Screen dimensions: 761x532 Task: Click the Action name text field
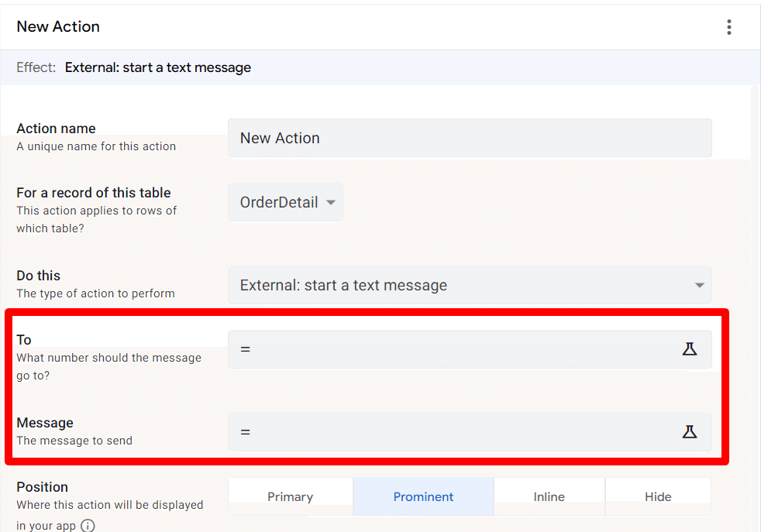tap(469, 138)
